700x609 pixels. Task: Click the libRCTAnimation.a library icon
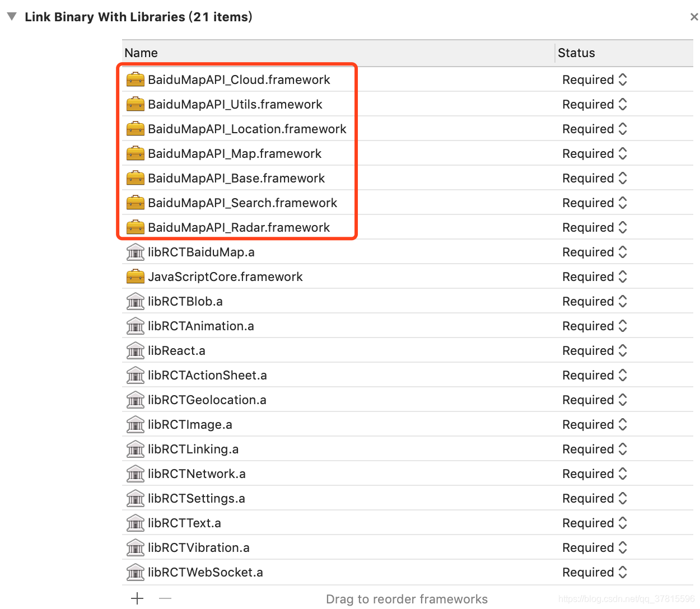[136, 326]
